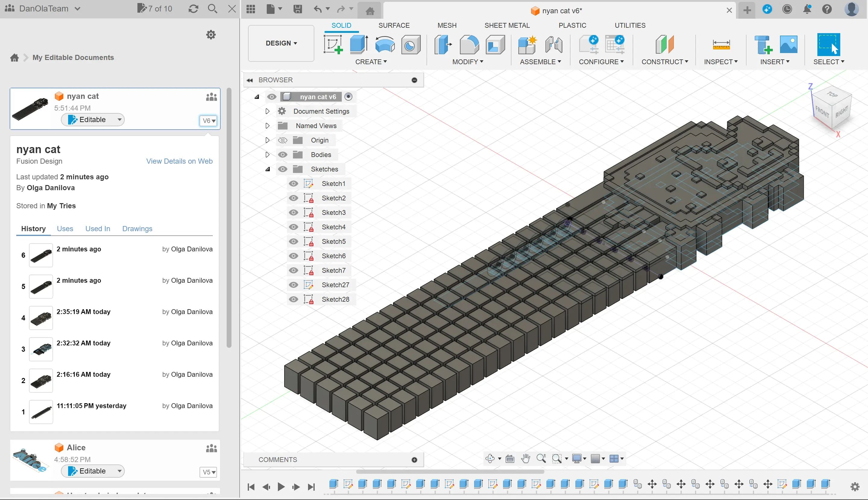The height and width of the screenshot is (500, 868).
Task: Click timeline Play button
Action: point(281,487)
